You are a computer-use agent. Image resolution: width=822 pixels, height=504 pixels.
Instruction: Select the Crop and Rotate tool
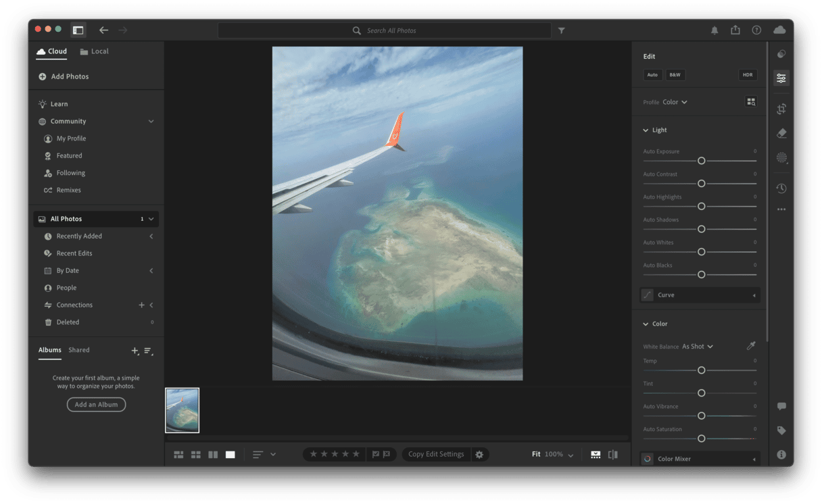point(781,109)
